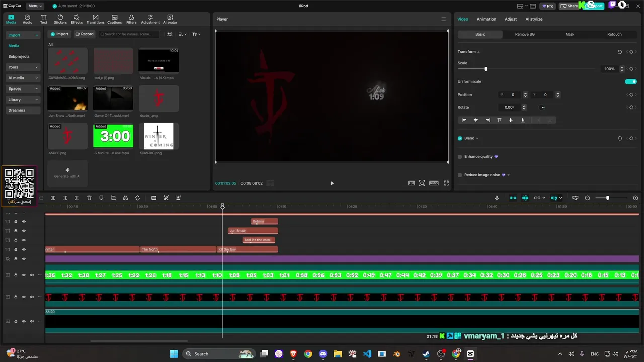Toggle main track magnet in timeline
This screenshot has width=644, height=362.
[513, 198]
